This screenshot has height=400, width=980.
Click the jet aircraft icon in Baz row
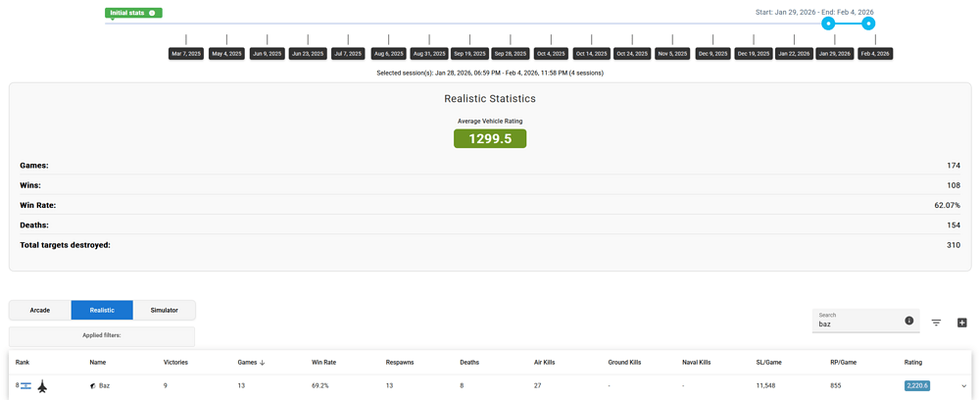[x=42, y=386]
